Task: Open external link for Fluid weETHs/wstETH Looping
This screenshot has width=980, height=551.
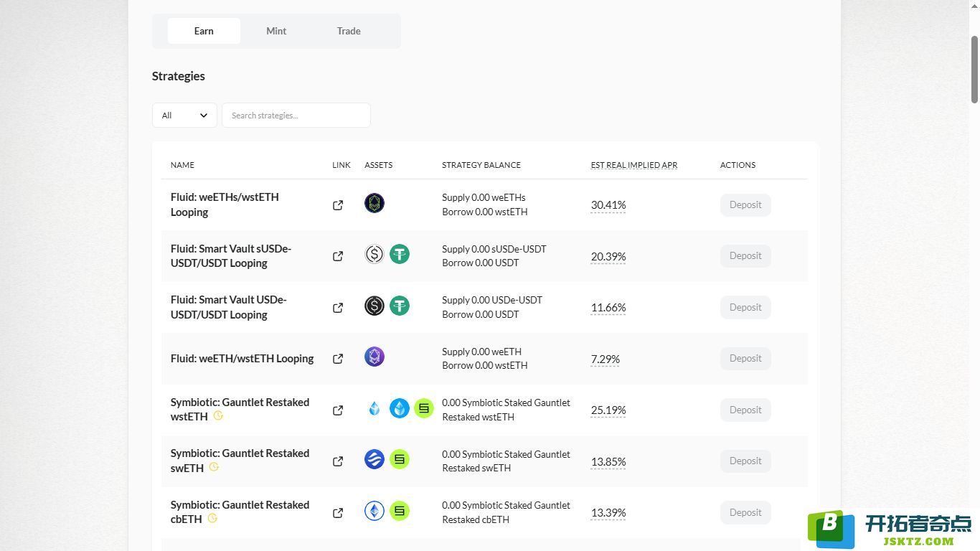Action: click(338, 205)
